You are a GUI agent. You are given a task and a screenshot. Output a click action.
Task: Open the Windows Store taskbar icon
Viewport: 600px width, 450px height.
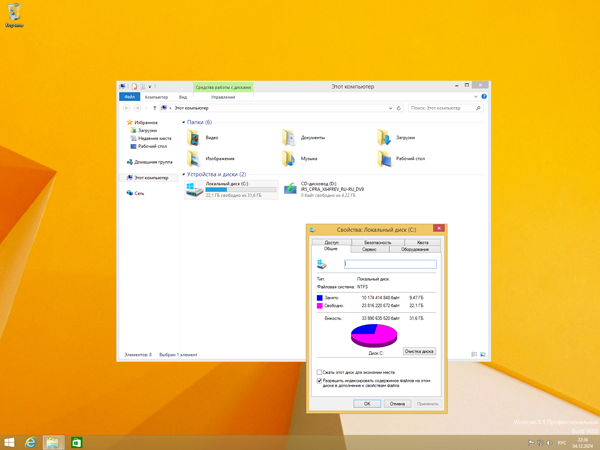77,443
